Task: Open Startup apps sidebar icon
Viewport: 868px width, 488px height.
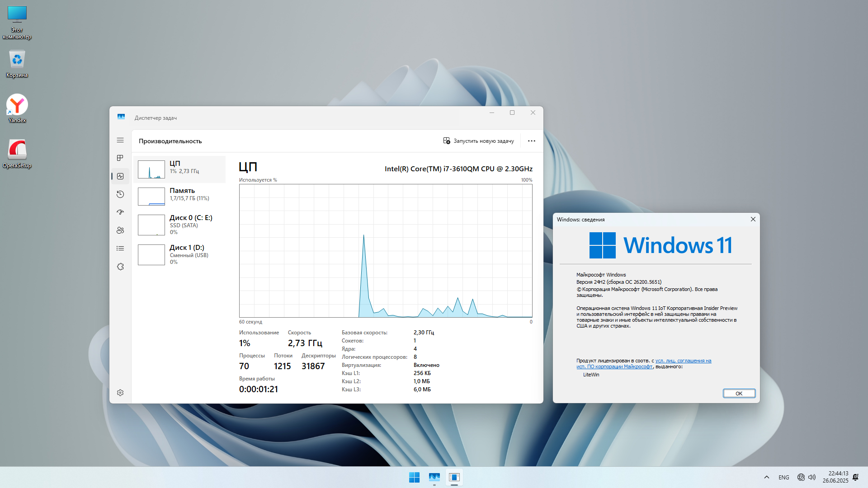Action: 120,212
